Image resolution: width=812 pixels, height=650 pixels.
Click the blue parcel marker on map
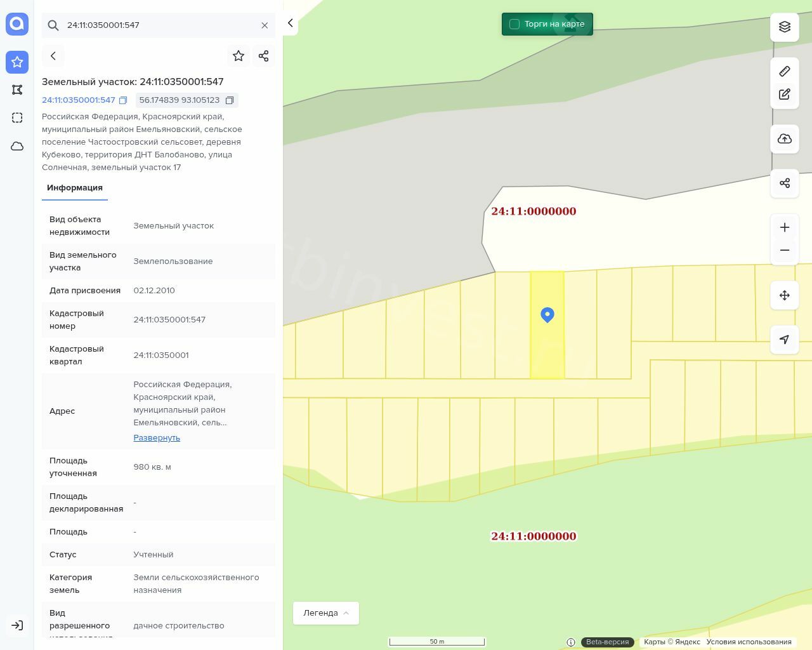[547, 315]
